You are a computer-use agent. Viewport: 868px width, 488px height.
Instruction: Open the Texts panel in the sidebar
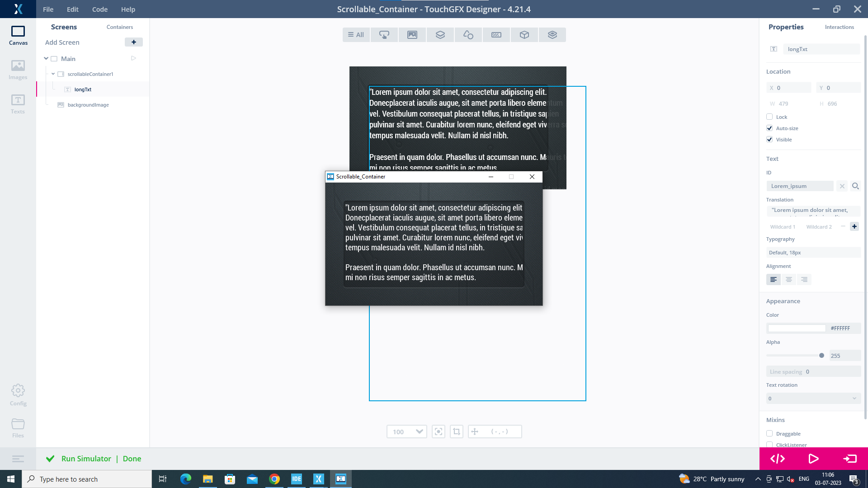(18, 105)
